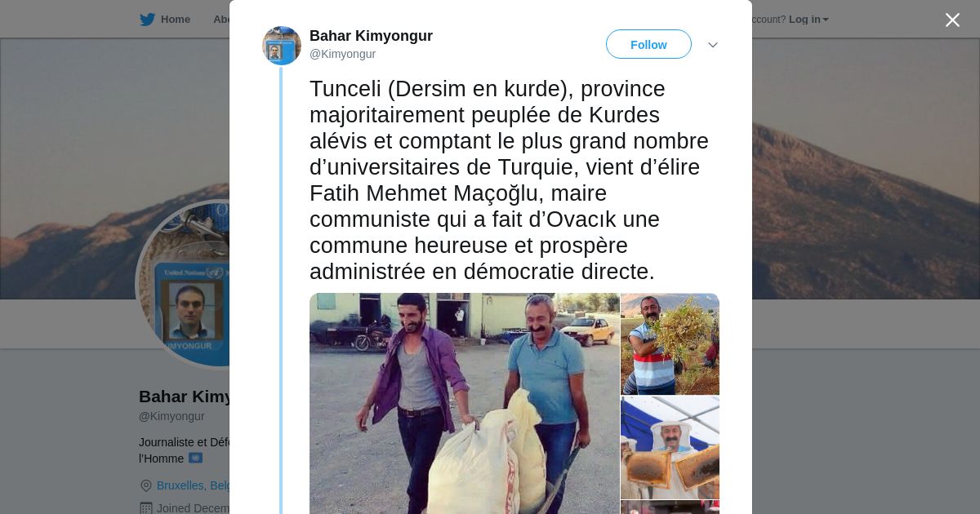Open photo of man holding plant

point(670,343)
